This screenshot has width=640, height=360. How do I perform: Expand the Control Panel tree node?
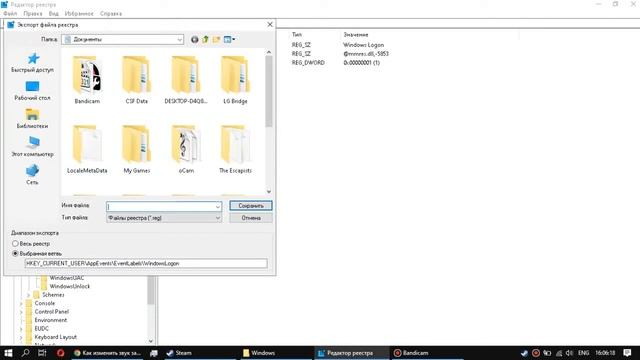pos(21,312)
